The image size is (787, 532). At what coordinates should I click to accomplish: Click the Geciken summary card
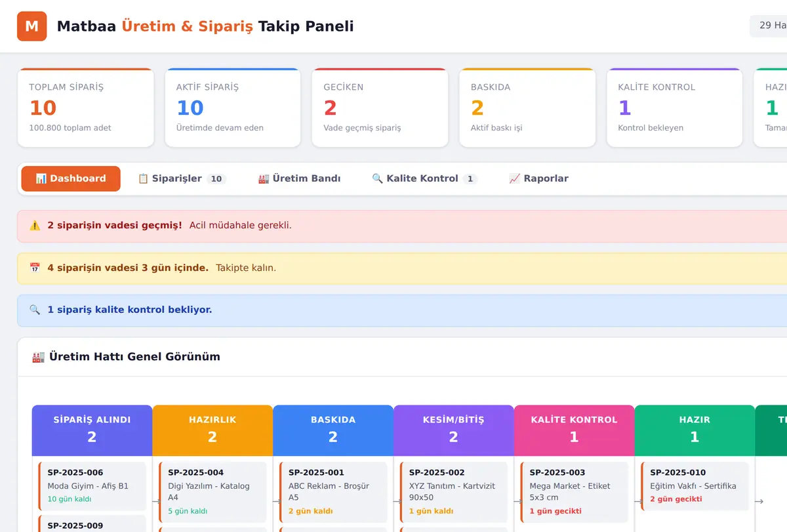point(380,108)
